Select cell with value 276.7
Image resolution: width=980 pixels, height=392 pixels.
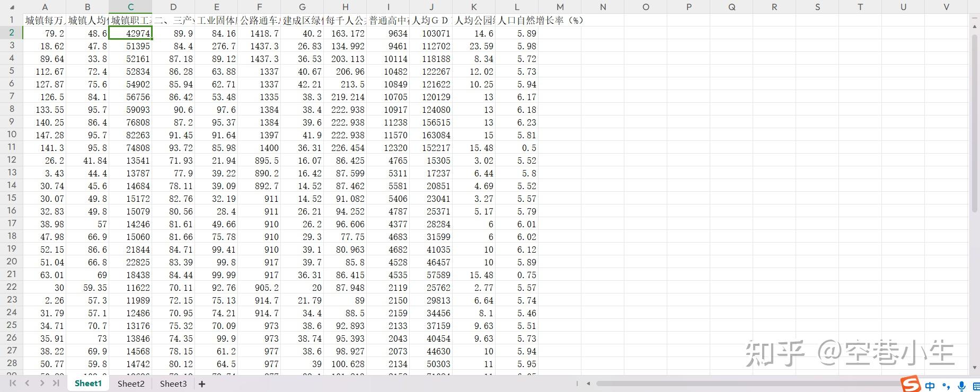tap(216, 46)
